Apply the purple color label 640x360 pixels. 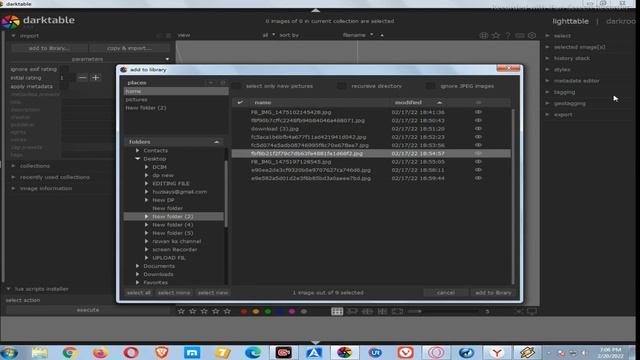coord(292,311)
